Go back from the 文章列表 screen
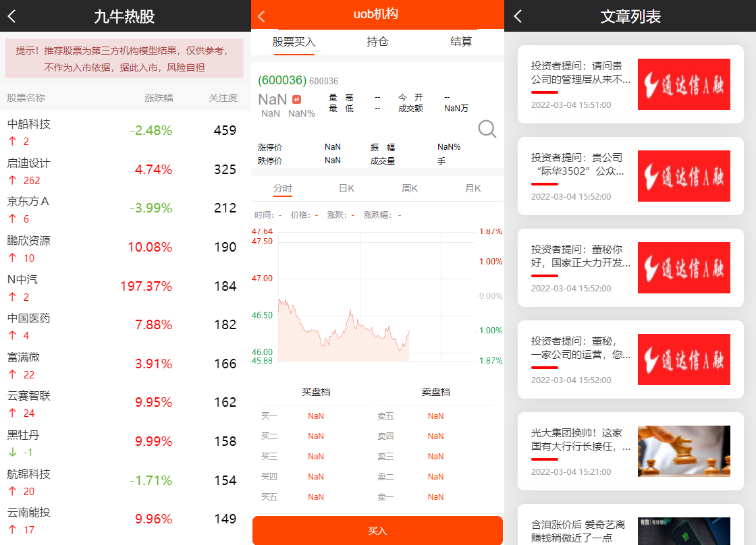This screenshot has height=545, width=756. [517, 16]
